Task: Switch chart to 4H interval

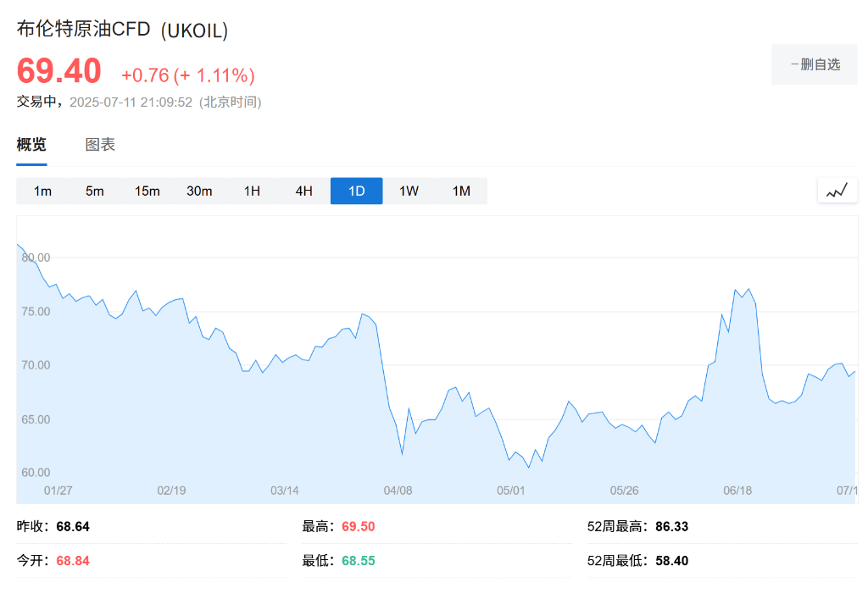Action: point(303,191)
